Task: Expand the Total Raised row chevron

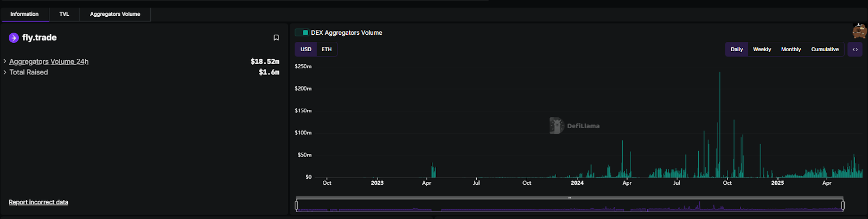Action: pos(5,72)
